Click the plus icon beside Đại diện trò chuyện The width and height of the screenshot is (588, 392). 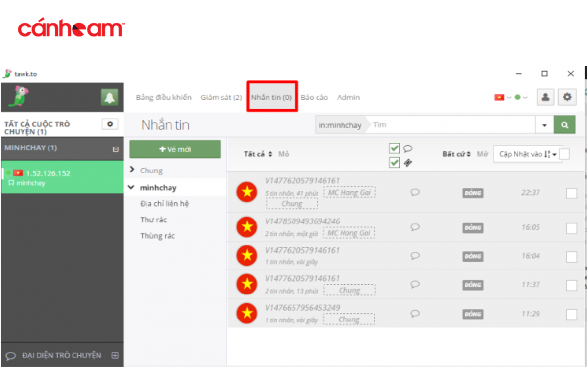point(115,356)
